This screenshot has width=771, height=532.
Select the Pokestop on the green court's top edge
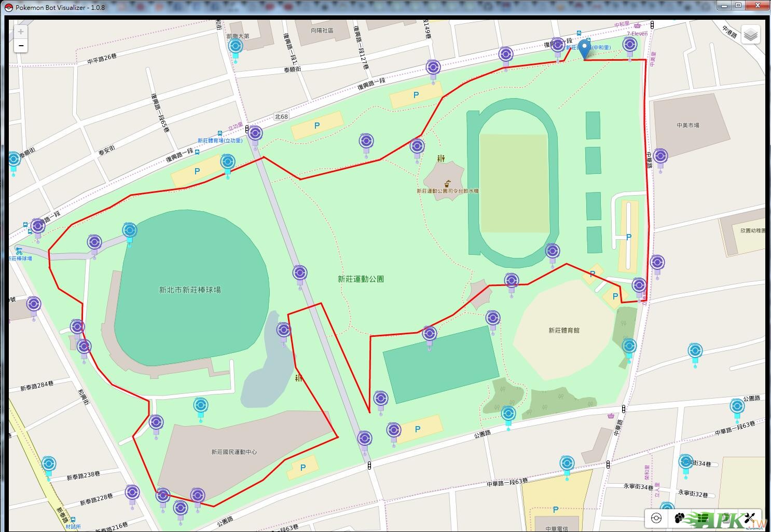429,337
